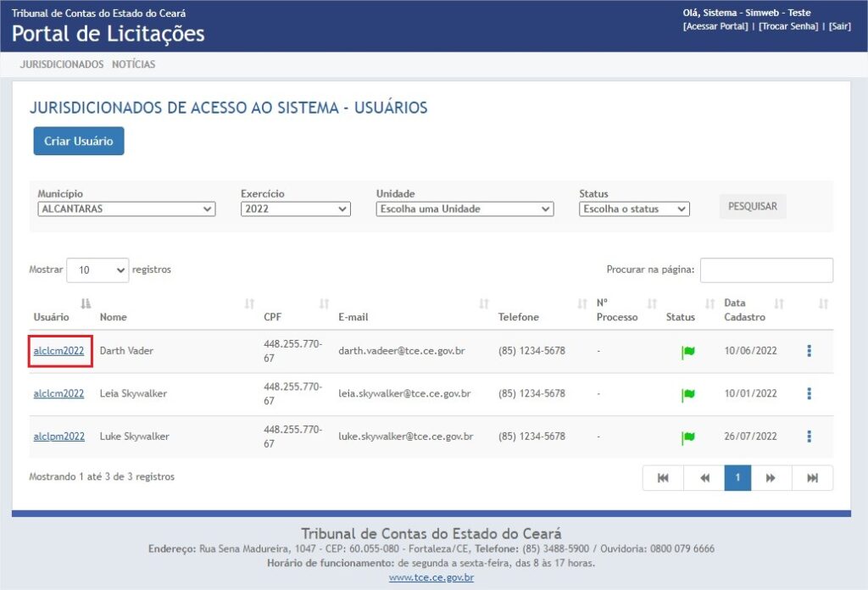The image size is (868, 590).
Task: Open the Município dropdown showing ALCANTARAS
Action: 125,209
